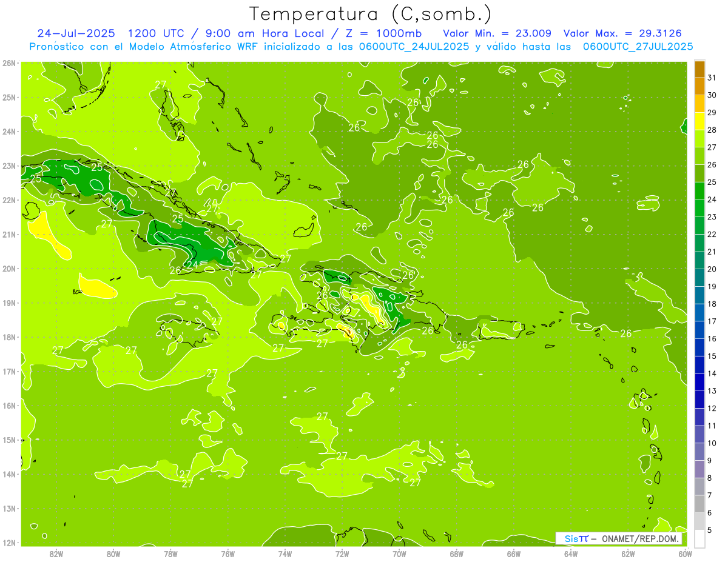Click the '23N' latitude axis label
This screenshot has width=728, height=562.
pos(8,166)
